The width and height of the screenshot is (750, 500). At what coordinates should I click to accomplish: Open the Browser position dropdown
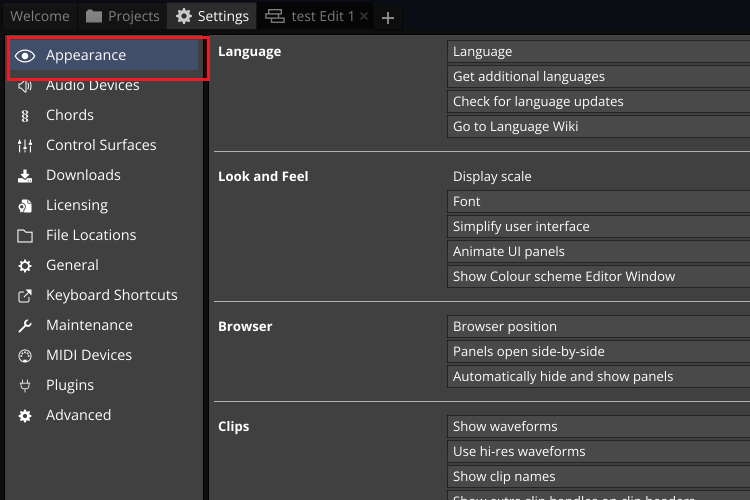coord(598,327)
